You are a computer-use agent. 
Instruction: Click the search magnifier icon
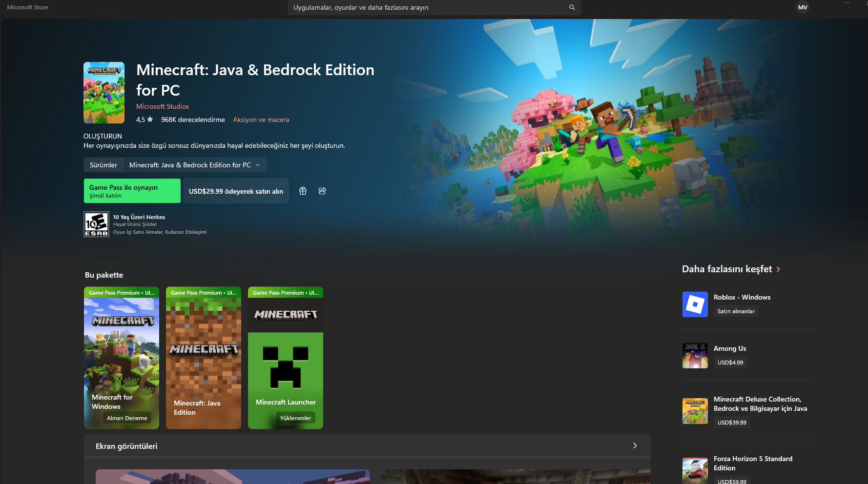572,7
